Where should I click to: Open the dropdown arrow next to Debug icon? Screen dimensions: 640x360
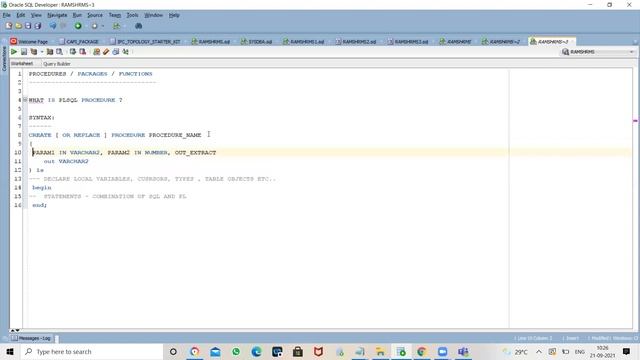[102, 26]
